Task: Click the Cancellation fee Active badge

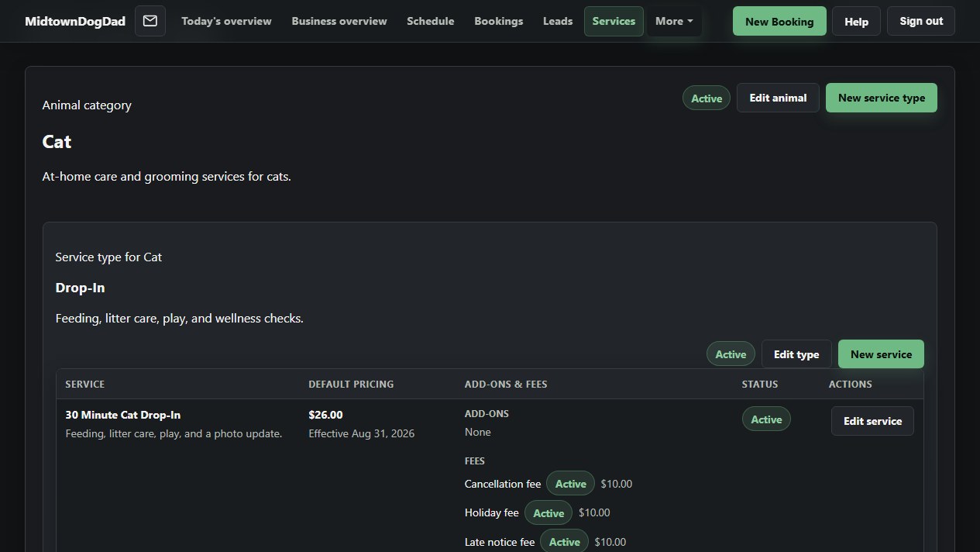Action: point(570,484)
